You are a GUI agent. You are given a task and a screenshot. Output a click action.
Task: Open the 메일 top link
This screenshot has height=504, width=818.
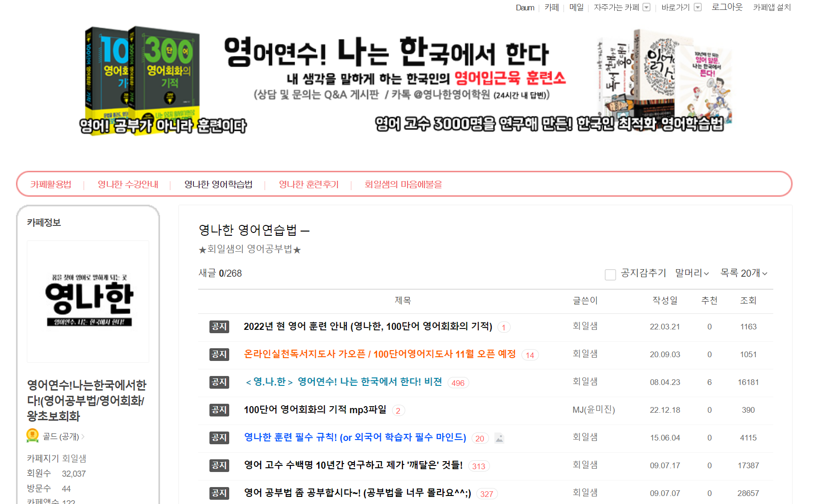(x=576, y=7)
